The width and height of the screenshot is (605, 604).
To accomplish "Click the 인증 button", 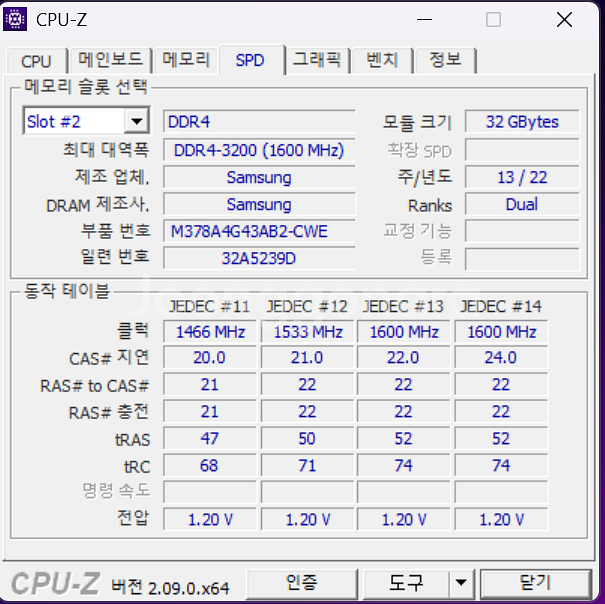I will 301,582.
